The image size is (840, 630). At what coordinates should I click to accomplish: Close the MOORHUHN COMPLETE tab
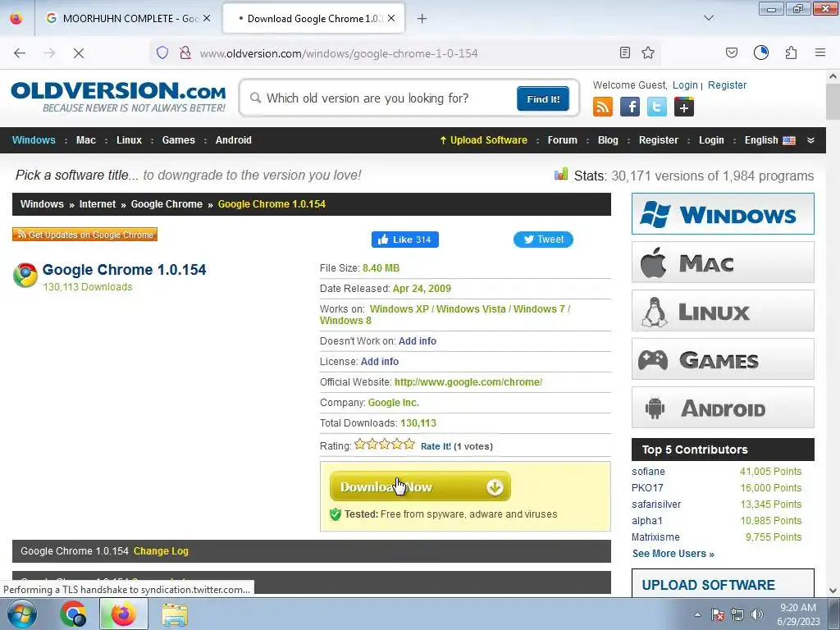point(207,18)
